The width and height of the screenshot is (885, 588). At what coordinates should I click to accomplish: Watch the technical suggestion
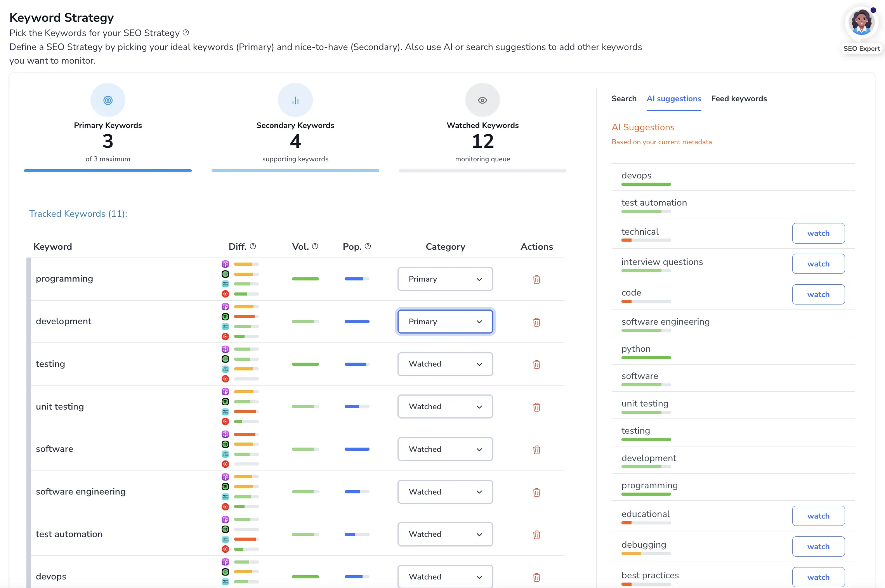[818, 233]
